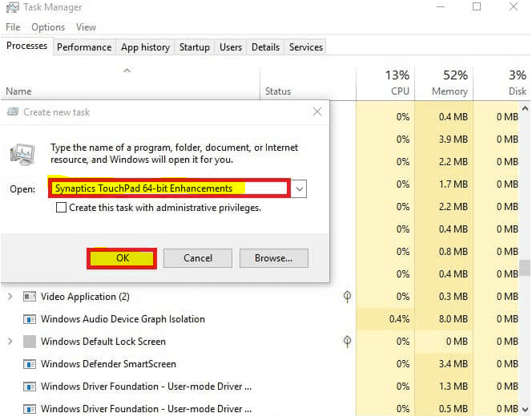Expand the Video Application (2) group

(10, 297)
